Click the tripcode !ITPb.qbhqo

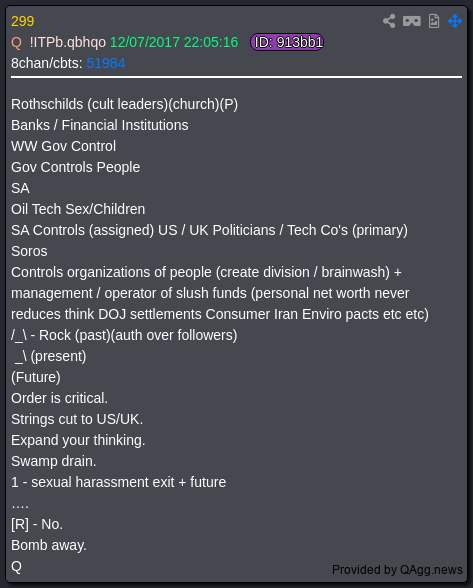coord(68,42)
